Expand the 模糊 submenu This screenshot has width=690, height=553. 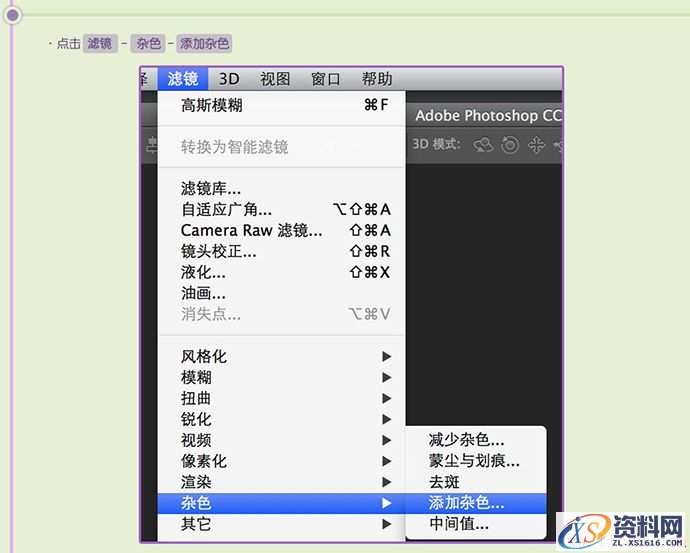tap(282, 377)
